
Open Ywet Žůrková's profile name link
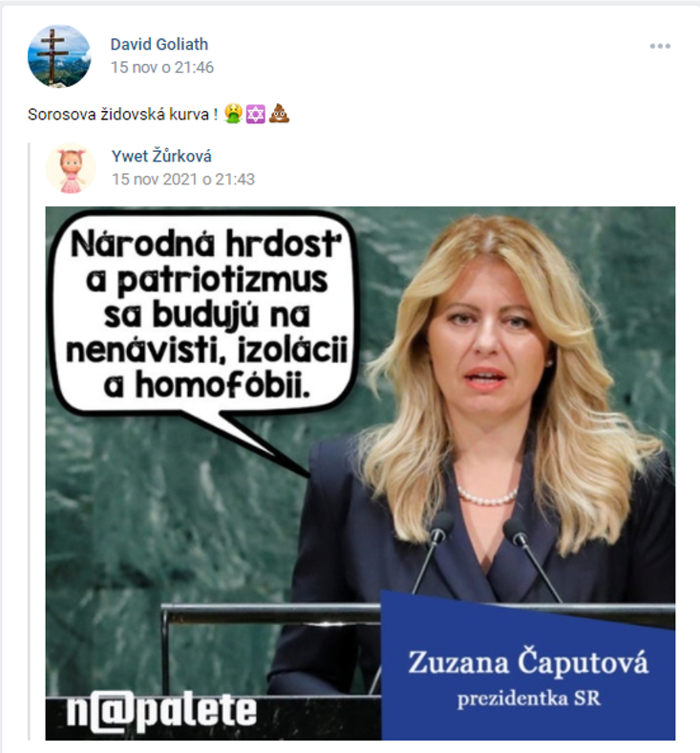161,156
